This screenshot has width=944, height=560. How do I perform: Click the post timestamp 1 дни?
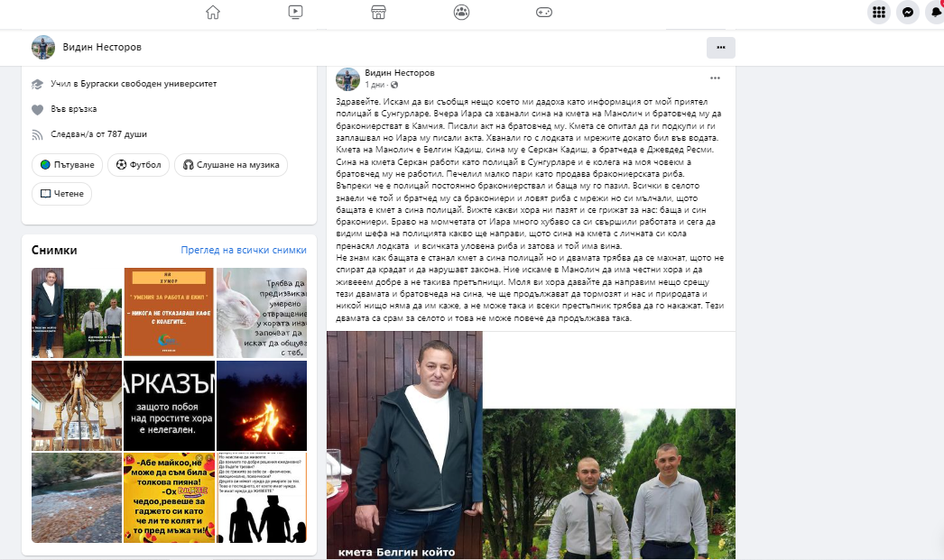[x=375, y=85]
